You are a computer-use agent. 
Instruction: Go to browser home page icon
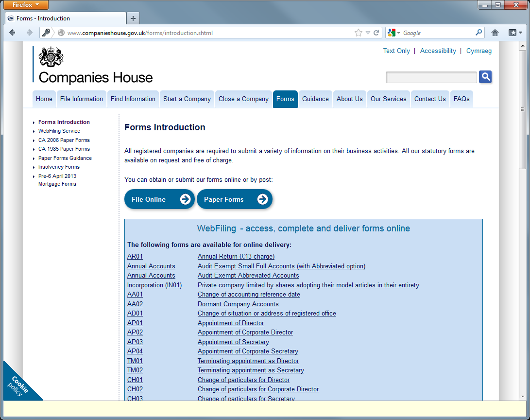495,33
